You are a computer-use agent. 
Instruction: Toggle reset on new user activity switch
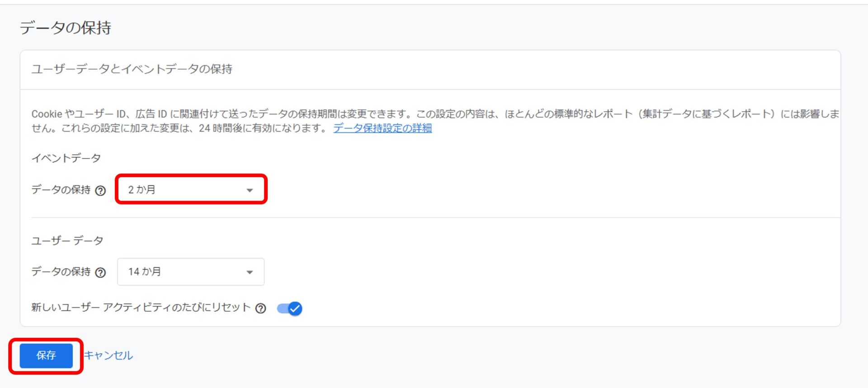click(290, 309)
